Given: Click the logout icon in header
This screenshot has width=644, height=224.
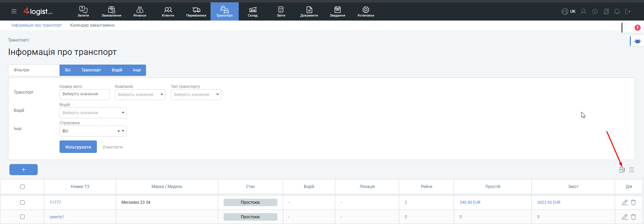Looking at the screenshot, I should tap(628, 11).
